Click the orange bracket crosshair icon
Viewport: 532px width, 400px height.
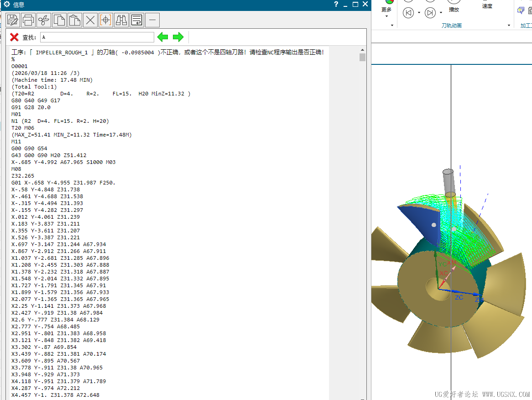106,20
